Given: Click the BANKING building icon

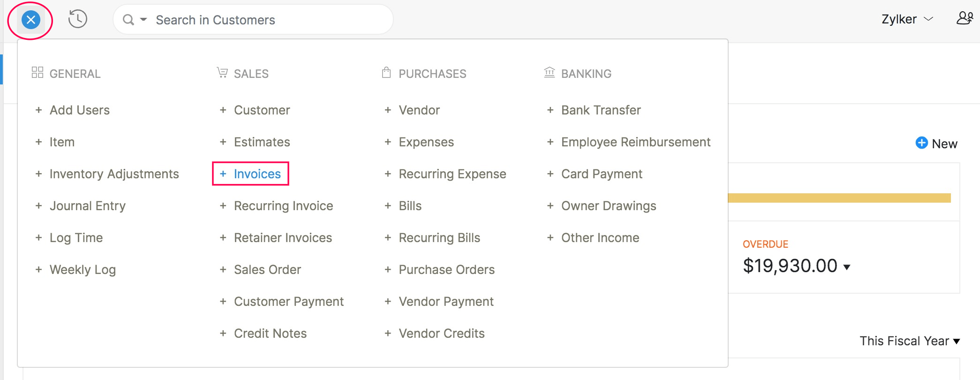Looking at the screenshot, I should pyautogui.click(x=549, y=72).
